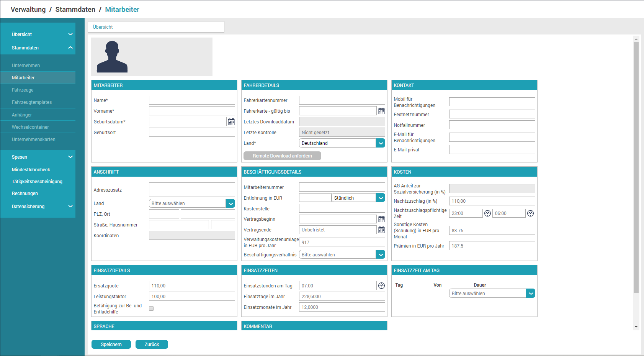Viewport: 644px width, 356px height.
Task: Click Verwaltung in the breadcrumb
Action: 28,9
